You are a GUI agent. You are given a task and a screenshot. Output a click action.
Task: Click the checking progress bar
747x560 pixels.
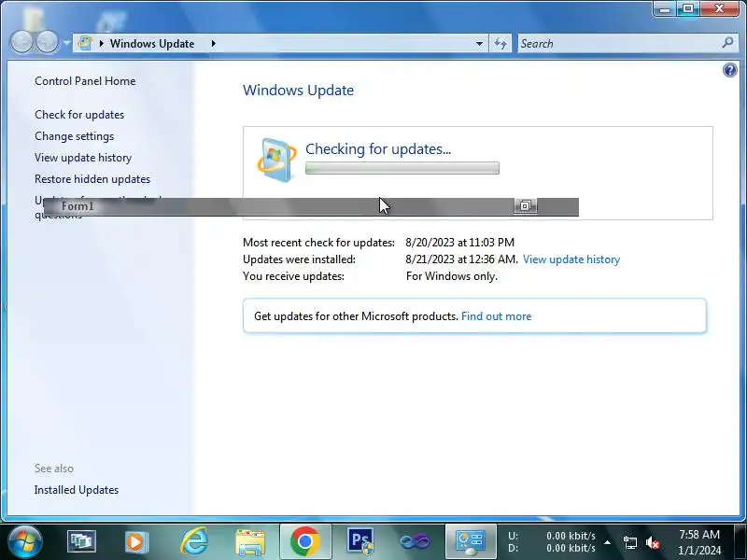(x=402, y=168)
